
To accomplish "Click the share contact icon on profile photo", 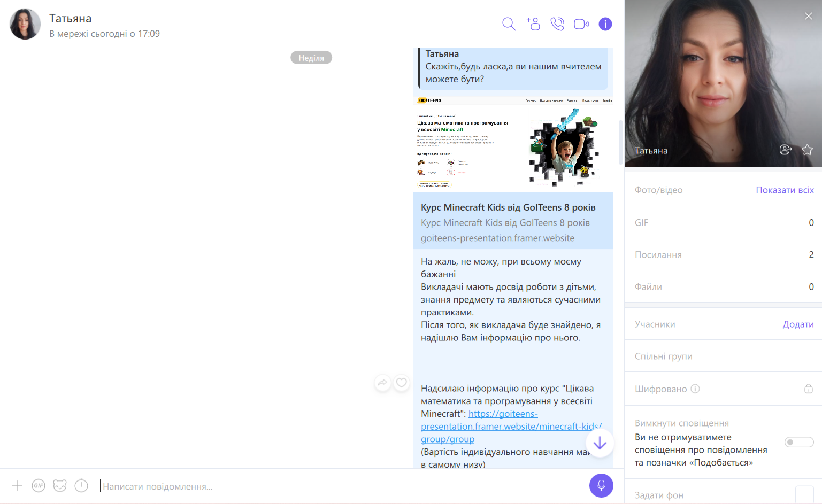I will (786, 150).
